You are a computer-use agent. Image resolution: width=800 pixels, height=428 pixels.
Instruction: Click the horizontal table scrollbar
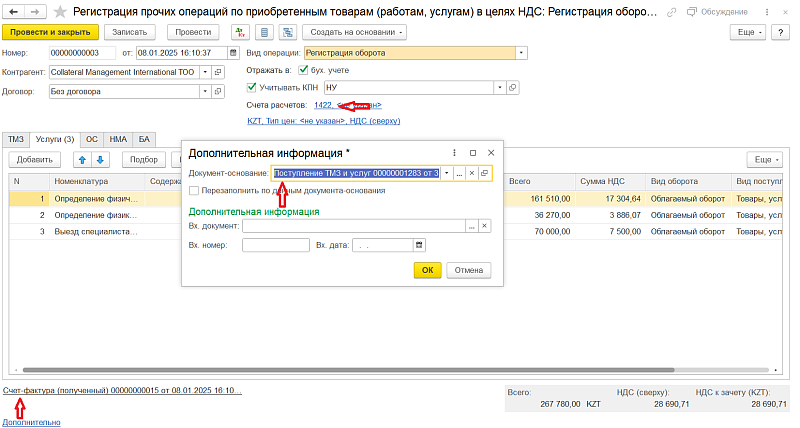coord(348,370)
